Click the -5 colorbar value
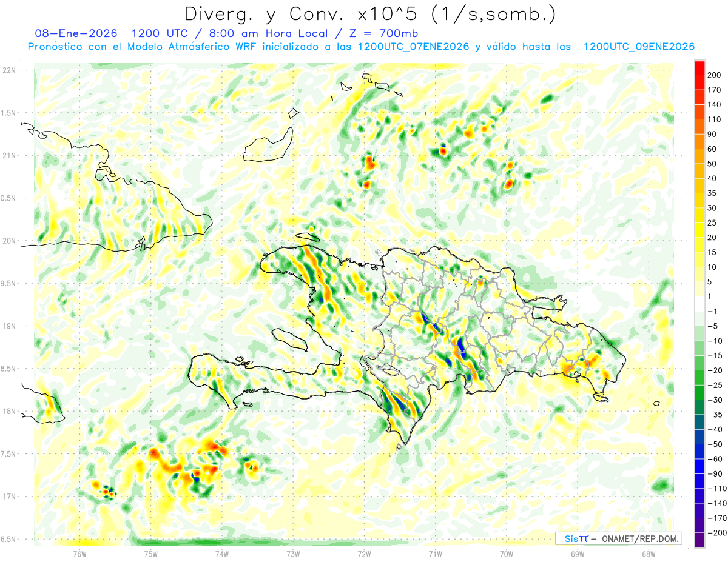 (713, 326)
